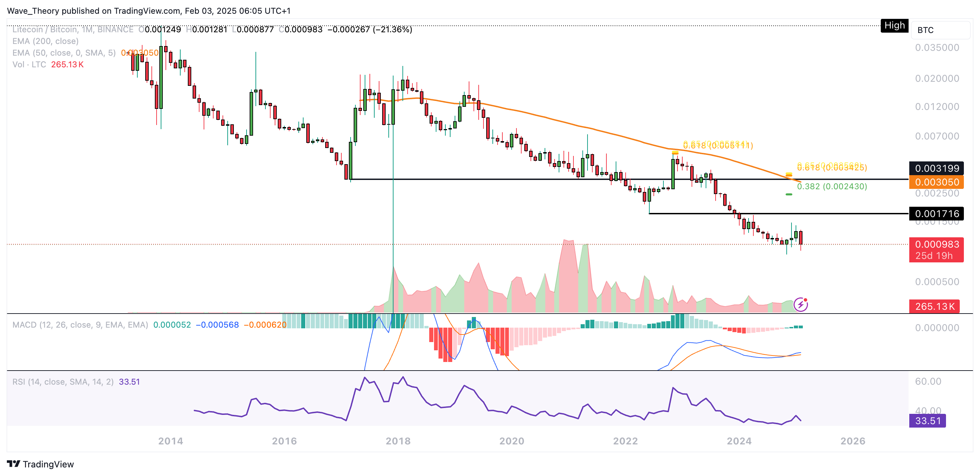Click the black 0.001716 price line label
This screenshot has width=980, height=476.
[936, 214]
